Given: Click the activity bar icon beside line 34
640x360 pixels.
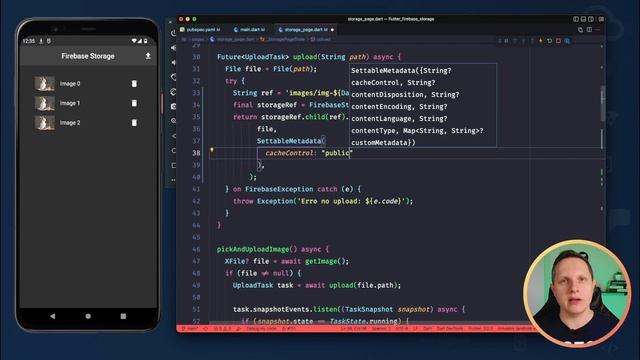Looking at the screenshot, I should (x=173, y=106).
